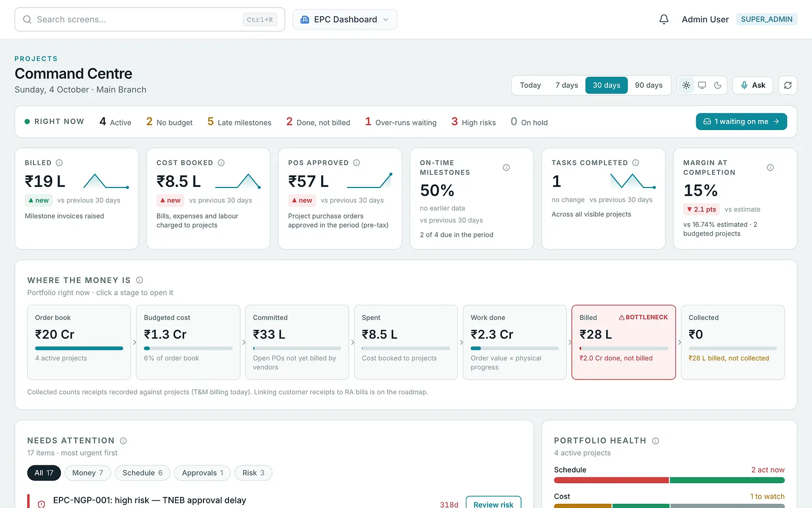Click the 1 waiting on me button
Screen dimensions: 812x508
point(741,121)
